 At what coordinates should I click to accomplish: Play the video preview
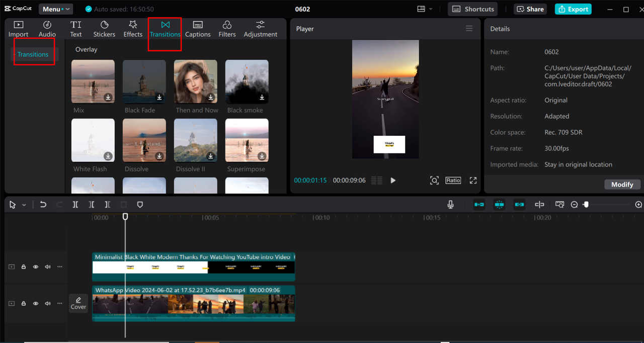click(x=393, y=180)
